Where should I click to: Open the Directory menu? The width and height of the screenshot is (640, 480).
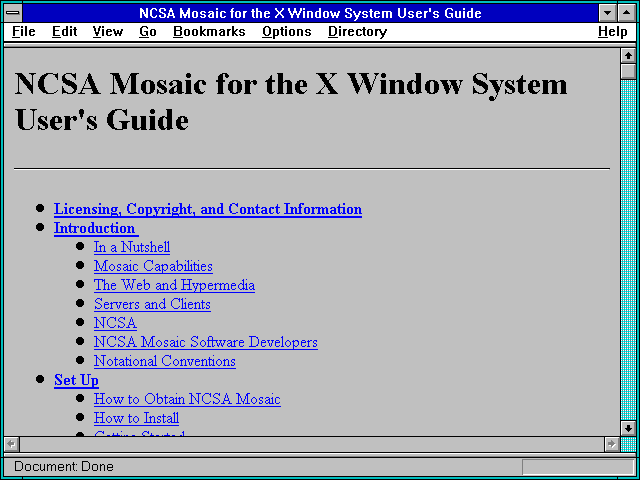pos(357,32)
